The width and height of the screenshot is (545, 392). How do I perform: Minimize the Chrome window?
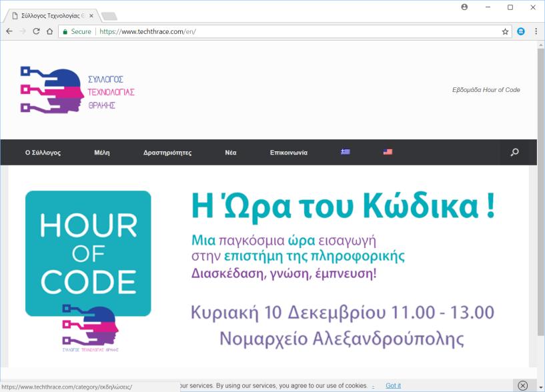488,7
